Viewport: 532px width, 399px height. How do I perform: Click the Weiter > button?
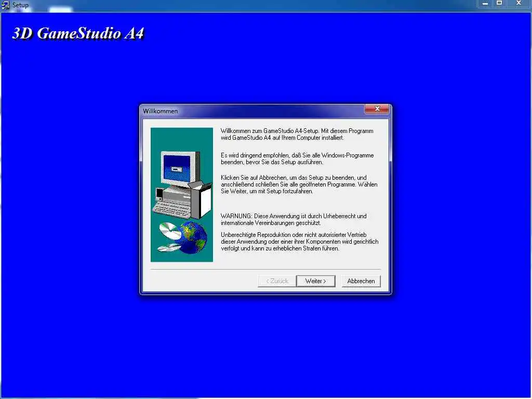315,281
